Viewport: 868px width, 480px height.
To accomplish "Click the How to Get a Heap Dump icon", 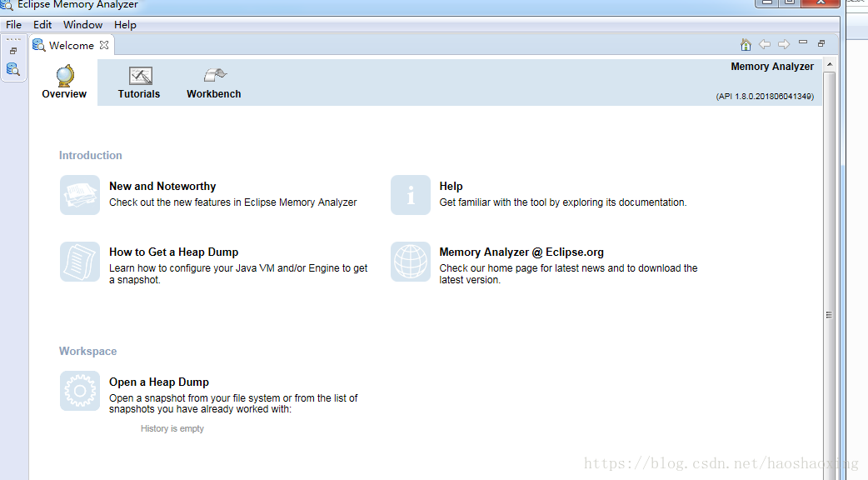I will click(80, 262).
